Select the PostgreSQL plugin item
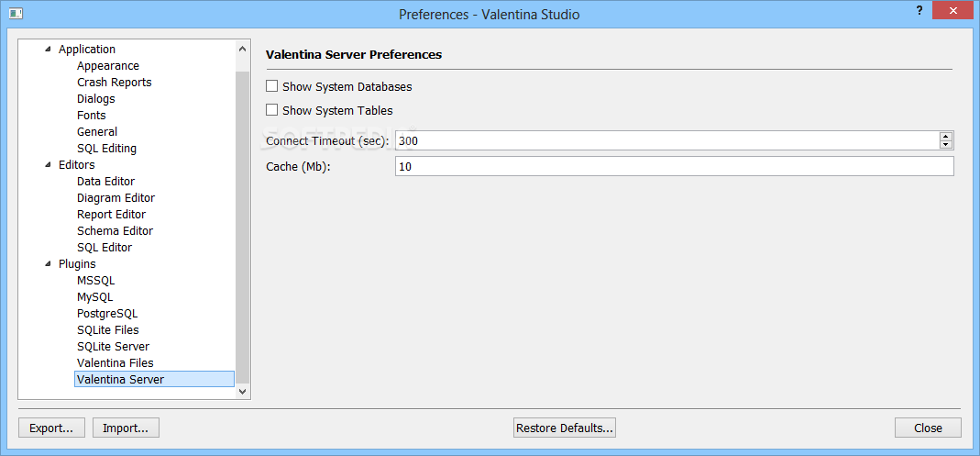This screenshot has height=456, width=980. click(107, 314)
